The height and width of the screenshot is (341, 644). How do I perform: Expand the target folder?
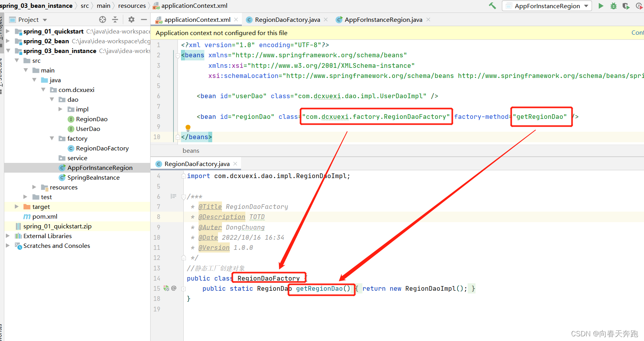point(17,207)
